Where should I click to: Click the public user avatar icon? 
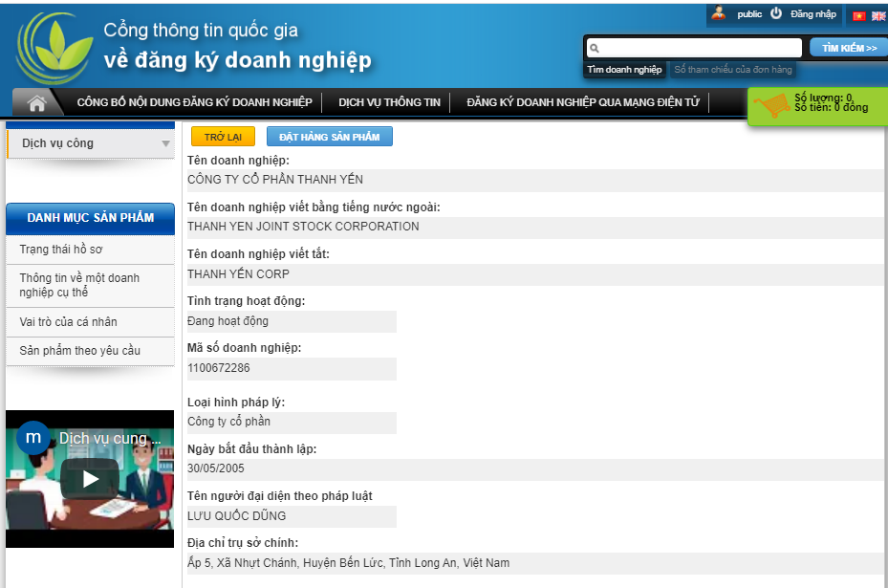[x=718, y=14]
